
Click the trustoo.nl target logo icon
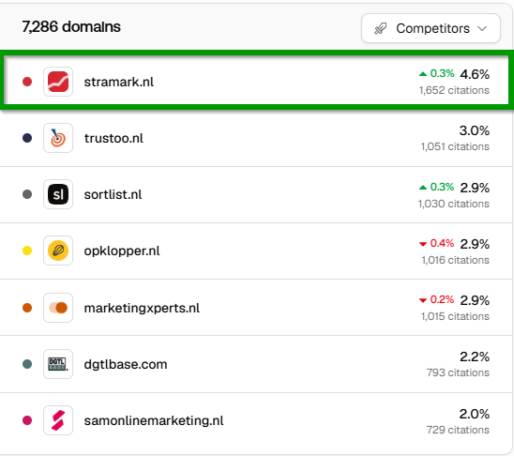coord(58,138)
